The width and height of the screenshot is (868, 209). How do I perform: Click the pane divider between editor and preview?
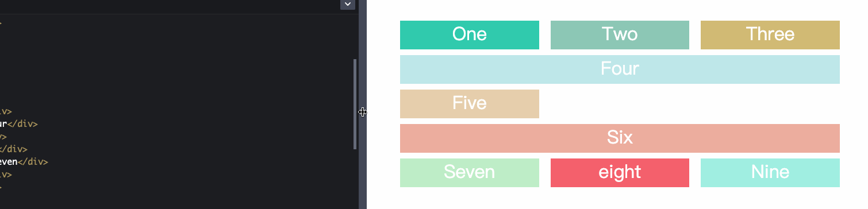[363, 104]
